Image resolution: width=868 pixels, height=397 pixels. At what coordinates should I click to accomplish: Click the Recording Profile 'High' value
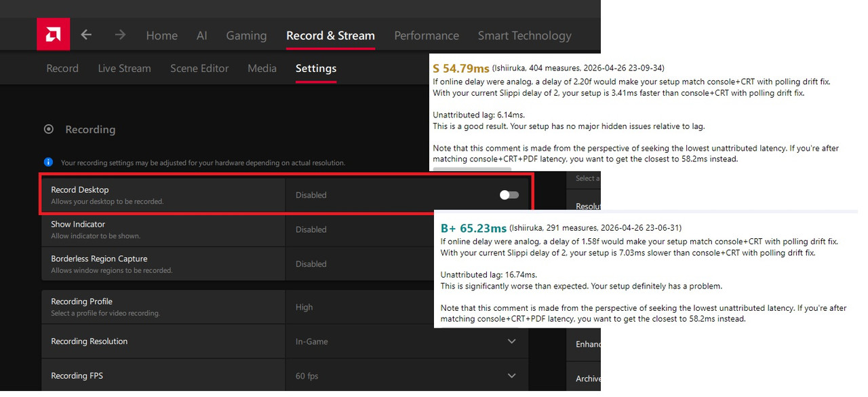tap(304, 307)
